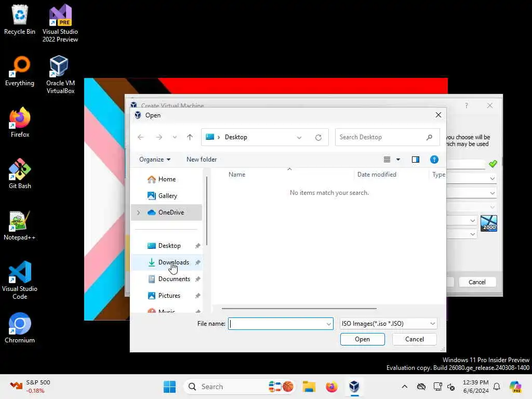Screen dimensions: 532x399
Task: Toggle the preview pane button
Action: coord(415,159)
